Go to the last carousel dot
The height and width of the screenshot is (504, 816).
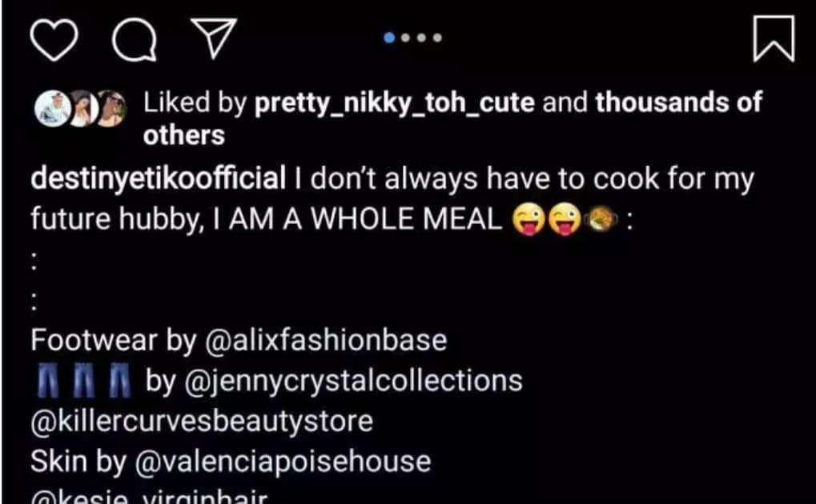tap(438, 38)
